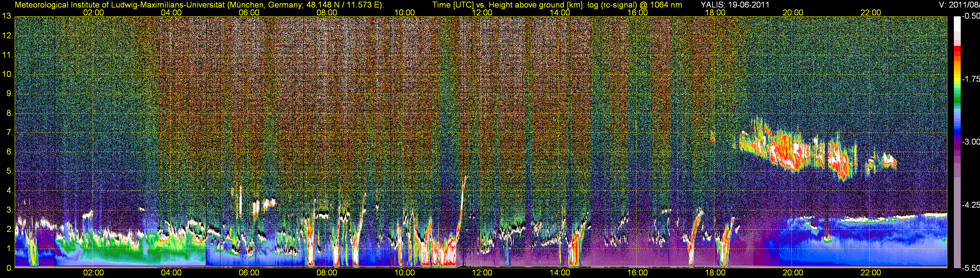Viewport: 980px width, 278px height.
Task: Click '02:00' on the top time axis
Action: [93, 12]
